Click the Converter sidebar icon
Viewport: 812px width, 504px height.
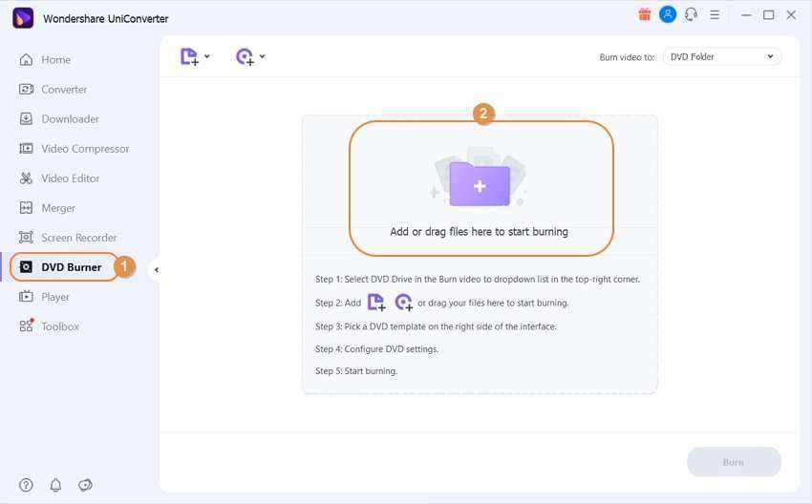click(x=26, y=89)
